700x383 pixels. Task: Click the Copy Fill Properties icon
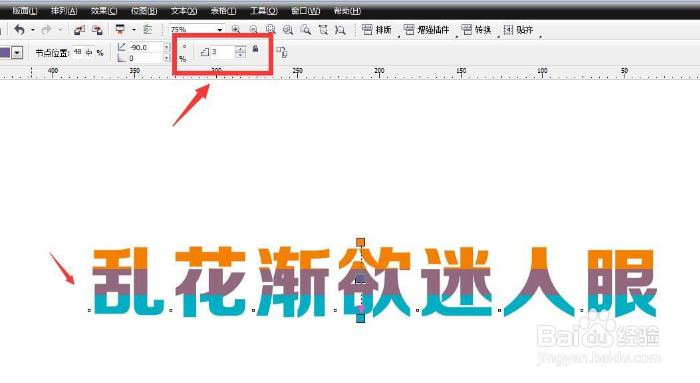[x=282, y=52]
